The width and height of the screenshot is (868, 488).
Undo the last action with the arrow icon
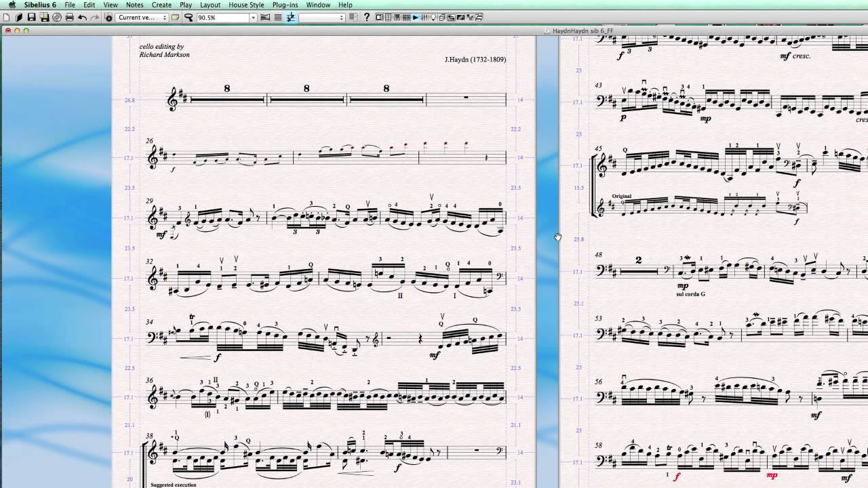click(82, 18)
